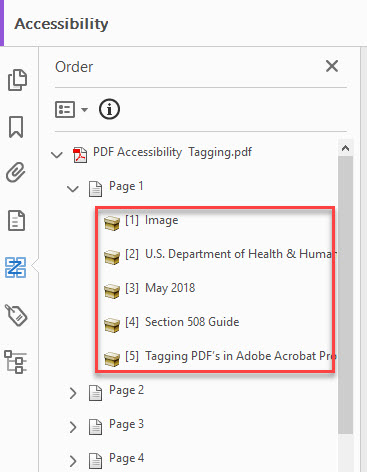The image size is (367, 472).
Task: Click the box icon beside [3] May 2018
Action: click(x=112, y=291)
